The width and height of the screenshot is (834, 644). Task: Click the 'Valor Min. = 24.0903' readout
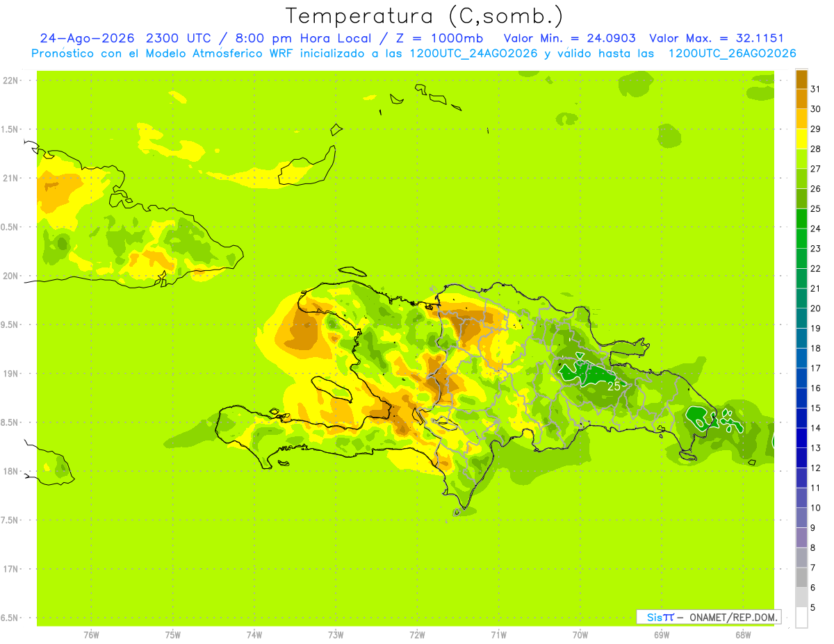(570, 38)
